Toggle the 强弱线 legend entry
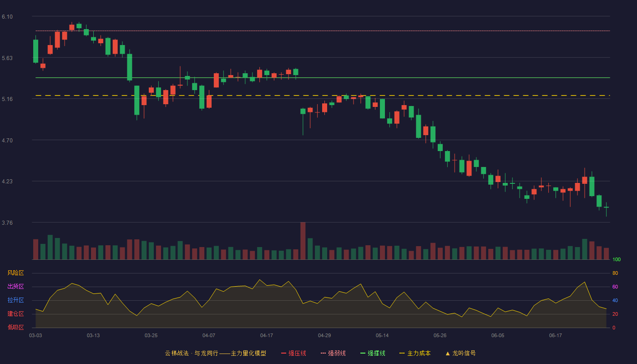The height and width of the screenshot is (364, 637). 333,353
